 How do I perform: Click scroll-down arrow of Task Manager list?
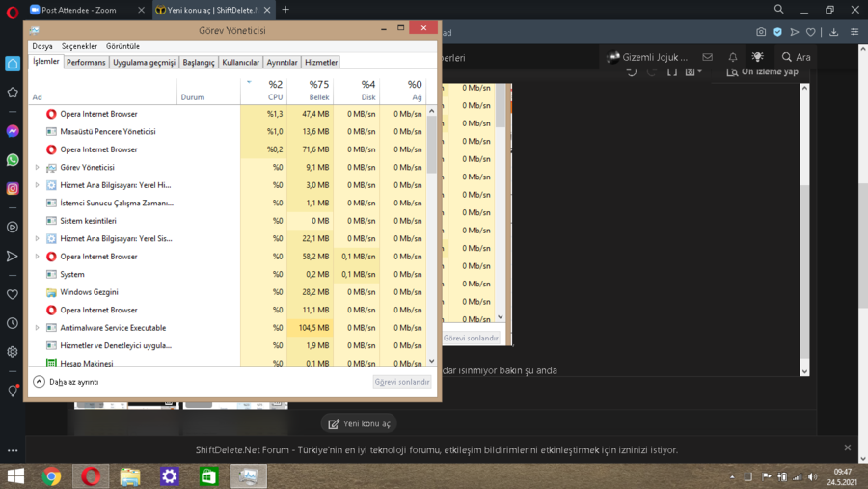(x=432, y=361)
